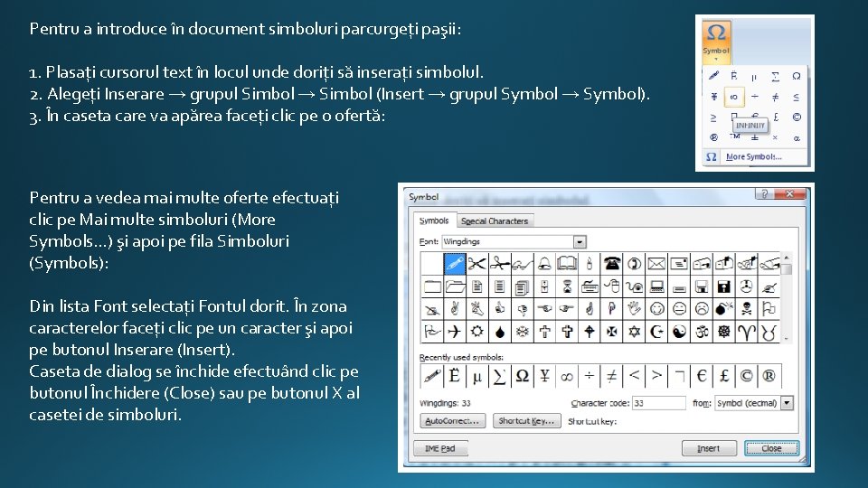Click the Close button in Symbol dialog
This screenshot has width=868, height=488.
point(771,448)
